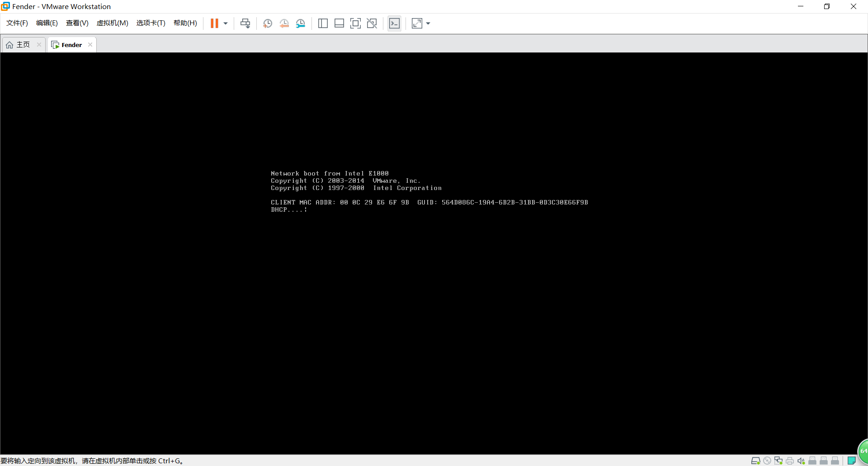Open the 虚拟机(M) menu
This screenshot has height=466, width=868.
pyautogui.click(x=112, y=23)
